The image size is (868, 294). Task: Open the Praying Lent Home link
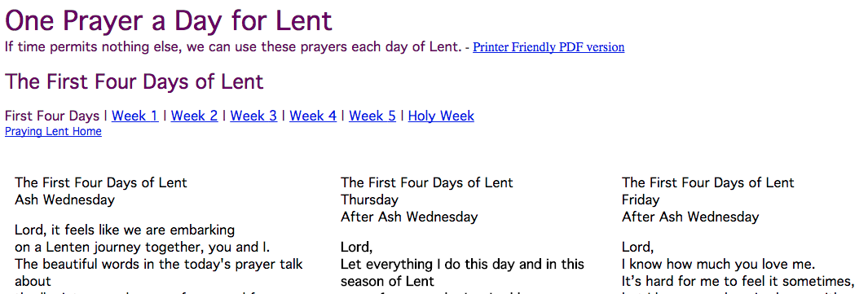[x=53, y=132]
